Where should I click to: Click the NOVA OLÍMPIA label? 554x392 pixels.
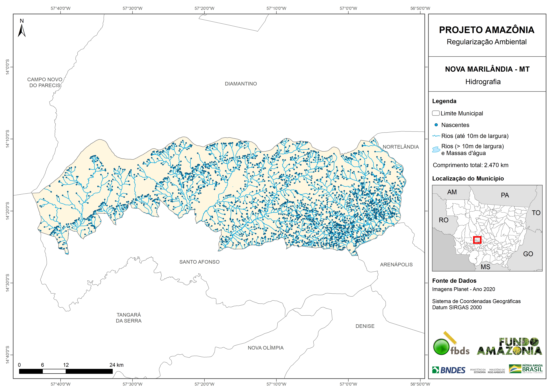click(266, 348)
